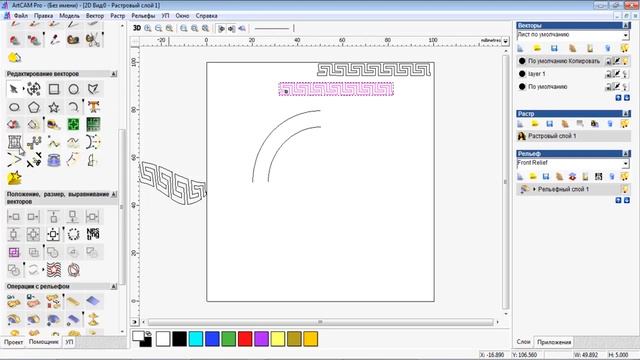
Task: Toggle all raster layers visibility bulb
Action: click(x=624, y=124)
